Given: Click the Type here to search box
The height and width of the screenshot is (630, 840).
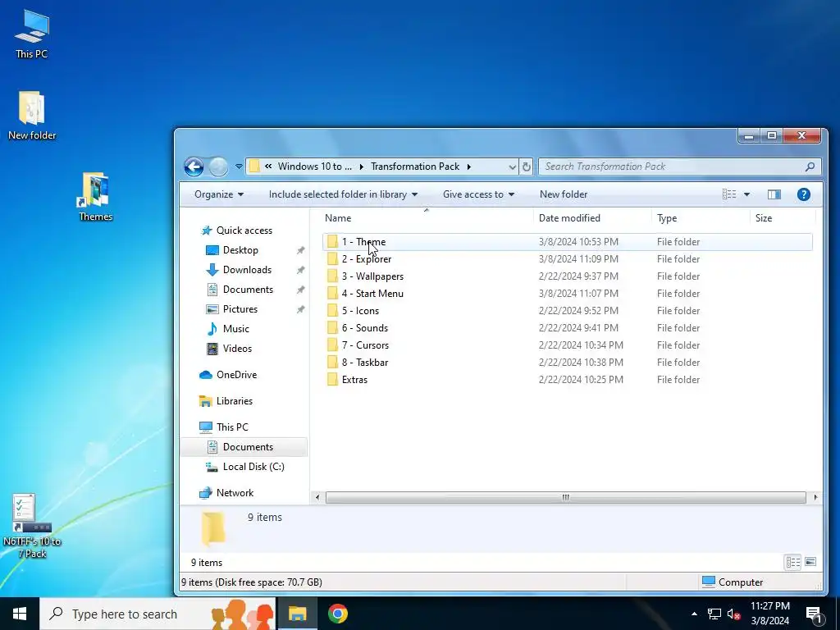Looking at the screenshot, I should click(157, 614).
